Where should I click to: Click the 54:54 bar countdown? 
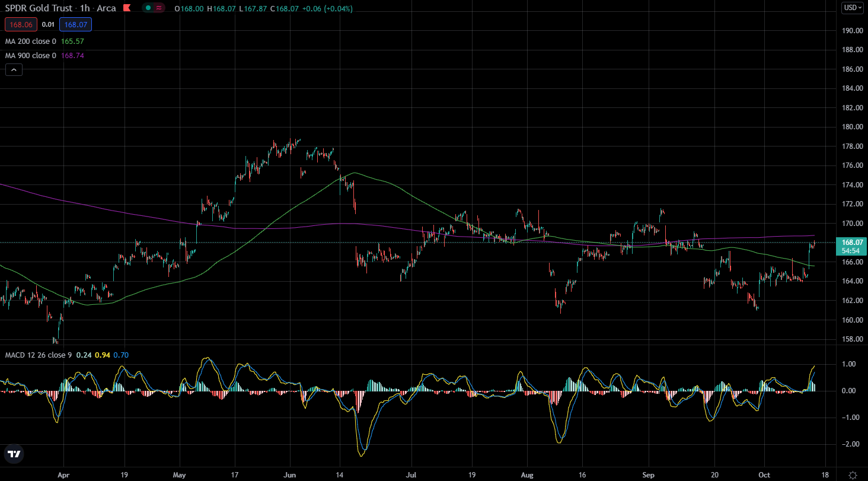click(x=850, y=251)
